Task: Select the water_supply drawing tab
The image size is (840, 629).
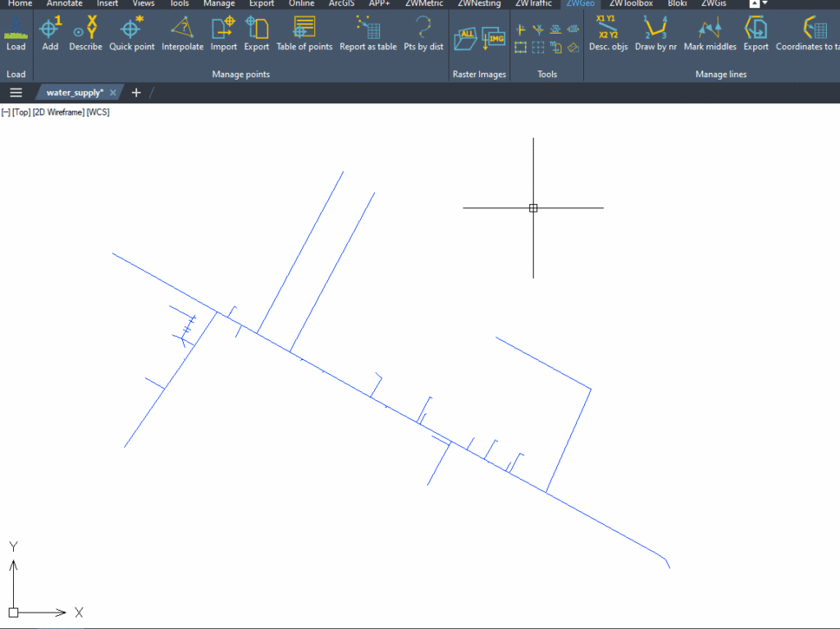Action: click(x=75, y=93)
